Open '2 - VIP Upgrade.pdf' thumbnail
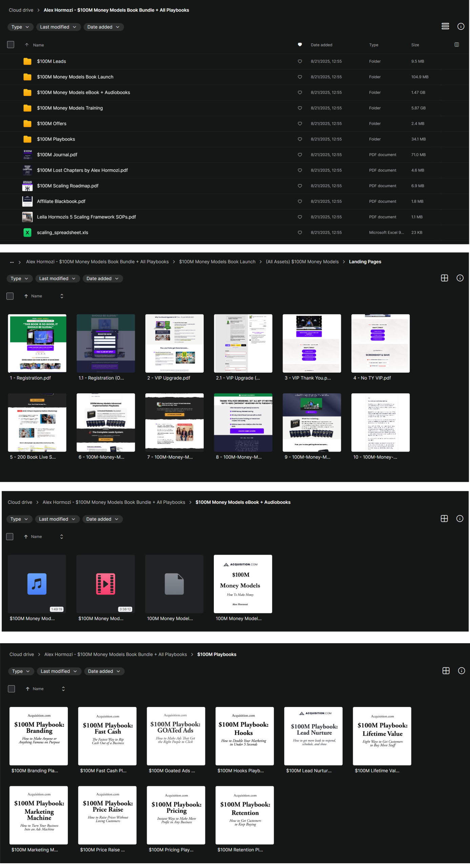This screenshot has width=470, height=868. tap(174, 343)
